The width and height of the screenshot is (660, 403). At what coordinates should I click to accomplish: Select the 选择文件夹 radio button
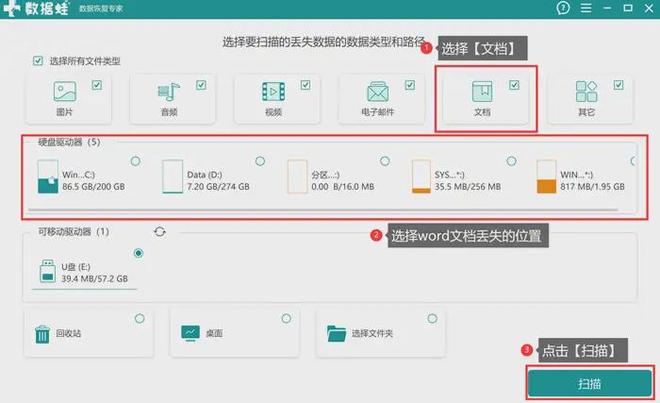tap(432, 318)
